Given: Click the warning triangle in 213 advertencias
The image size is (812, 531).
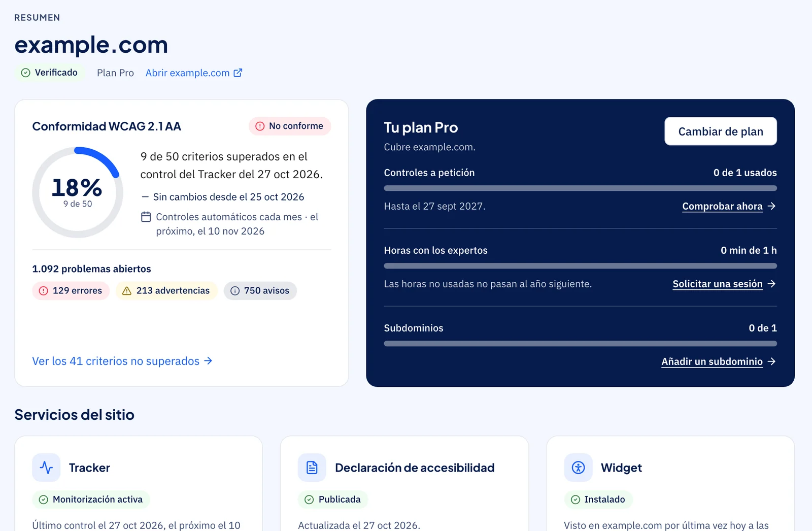Looking at the screenshot, I should [x=127, y=291].
